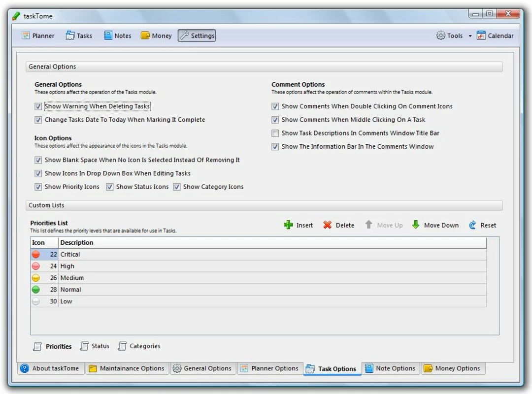
Task: Open the About taskTome tab
Action: (x=50, y=368)
